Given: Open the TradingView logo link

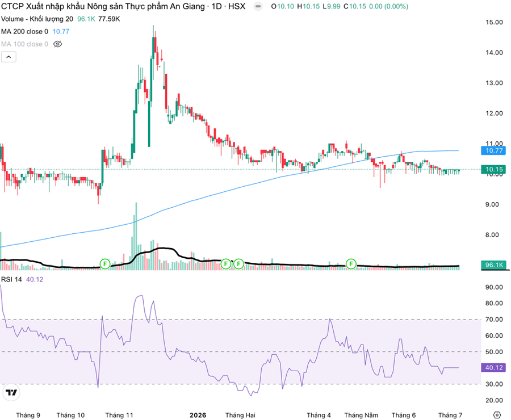Looking at the screenshot, I should click(x=11, y=392).
